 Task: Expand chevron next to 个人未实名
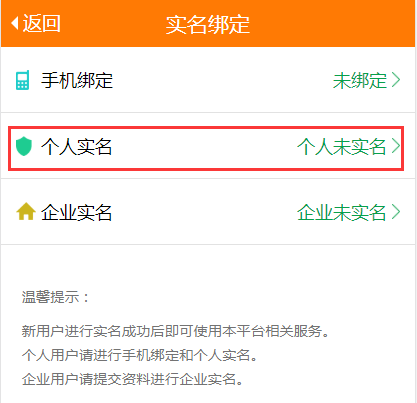(x=396, y=146)
